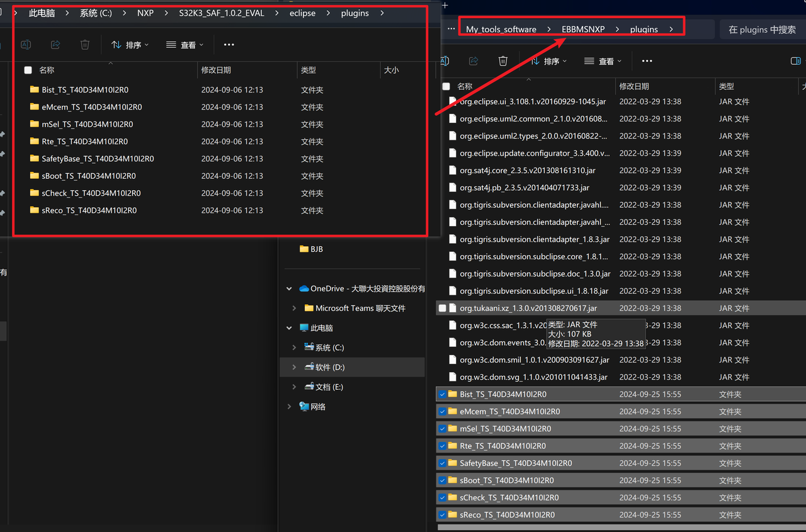Screen dimensions: 806x532
Task: Tick select-all checkbox in S32K3_SAF window header
Action: coord(28,71)
